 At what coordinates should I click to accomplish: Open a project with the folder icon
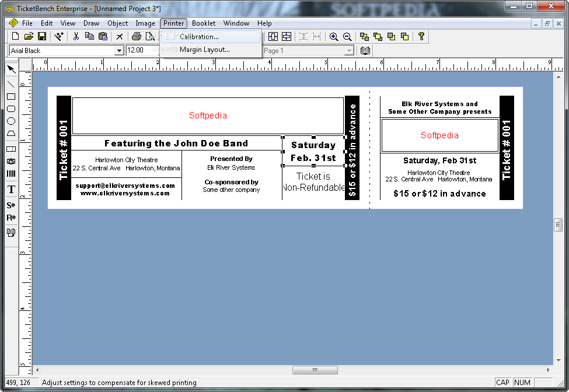click(x=29, y=36)
